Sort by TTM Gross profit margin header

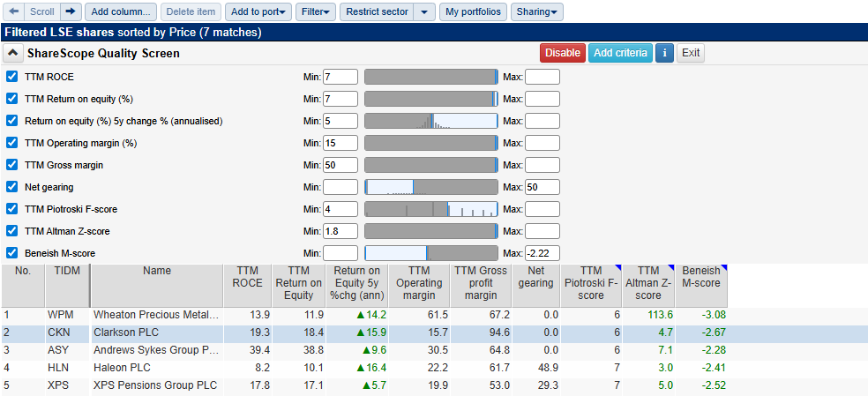click(x=481, y=285)
